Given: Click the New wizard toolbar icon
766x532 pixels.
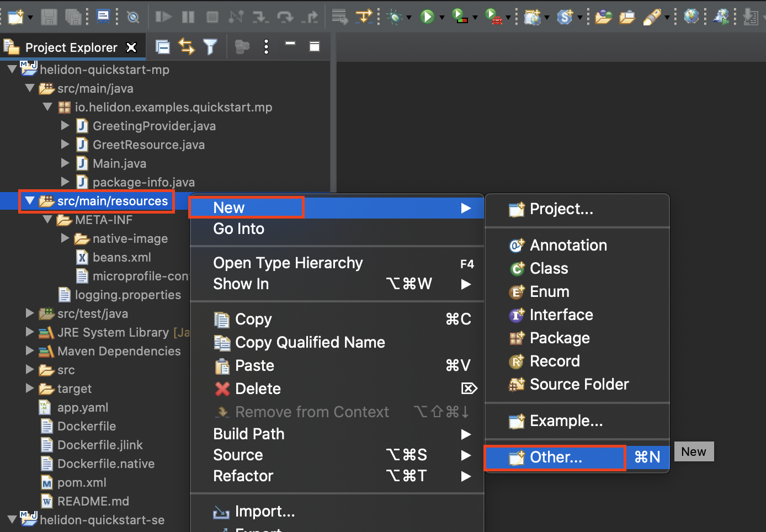Looking at the screenshot, I should [16, 17].
